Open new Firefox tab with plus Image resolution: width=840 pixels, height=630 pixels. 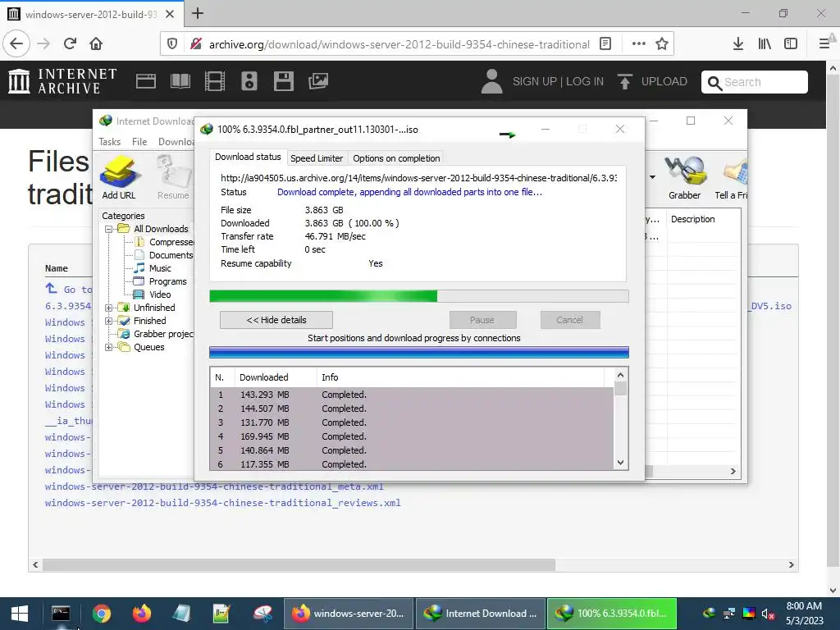198,13
